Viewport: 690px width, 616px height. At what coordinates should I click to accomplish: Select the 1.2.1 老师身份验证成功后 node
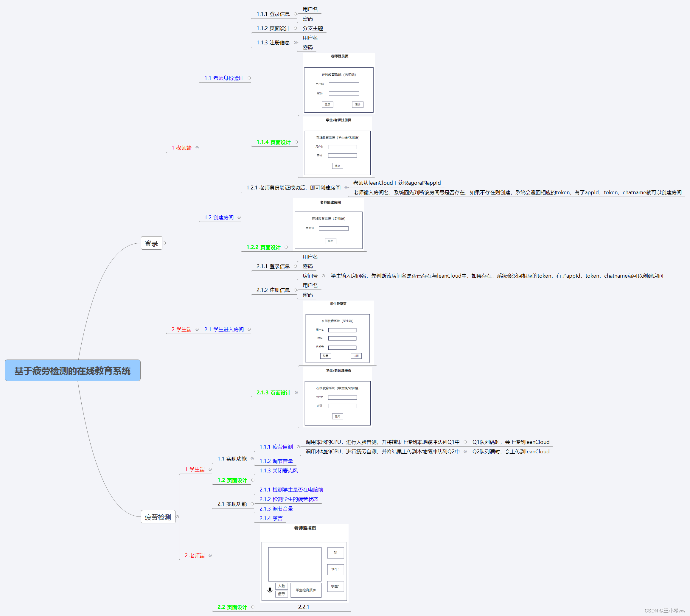[293, 187]
